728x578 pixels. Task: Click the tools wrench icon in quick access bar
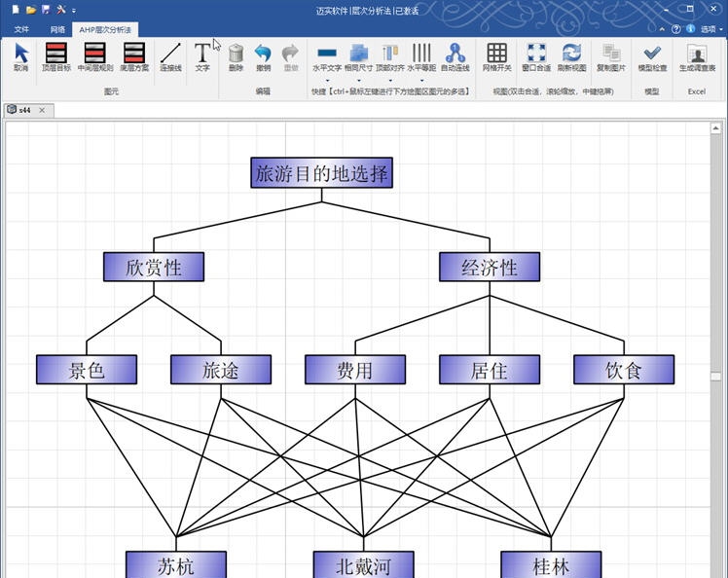click(x=60, y=10)
